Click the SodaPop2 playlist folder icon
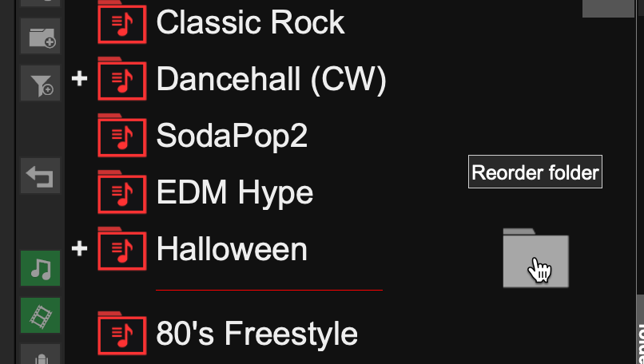The image size is (644, 364). click(122, 136)
